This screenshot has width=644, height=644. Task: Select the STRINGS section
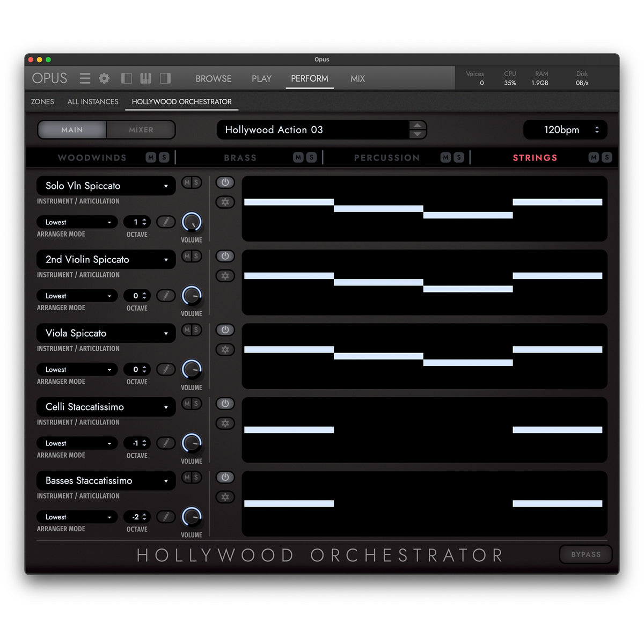click(x=535, y=158)
